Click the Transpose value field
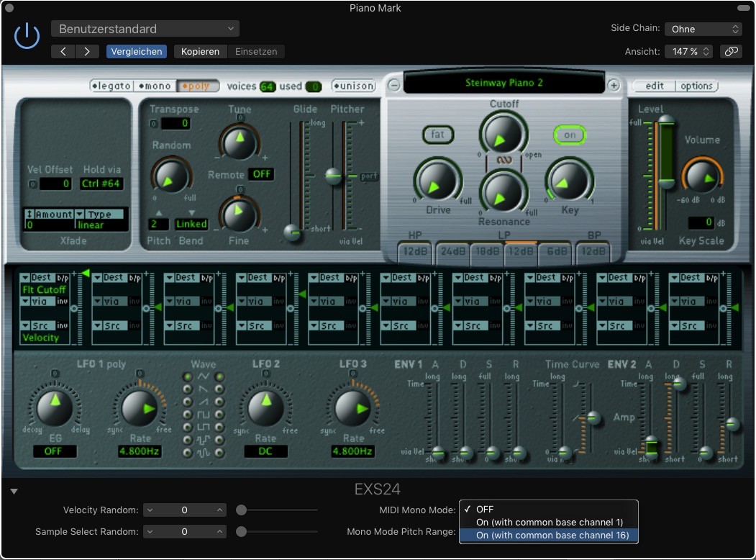756x560 pixels. click(x=176, y=124)
